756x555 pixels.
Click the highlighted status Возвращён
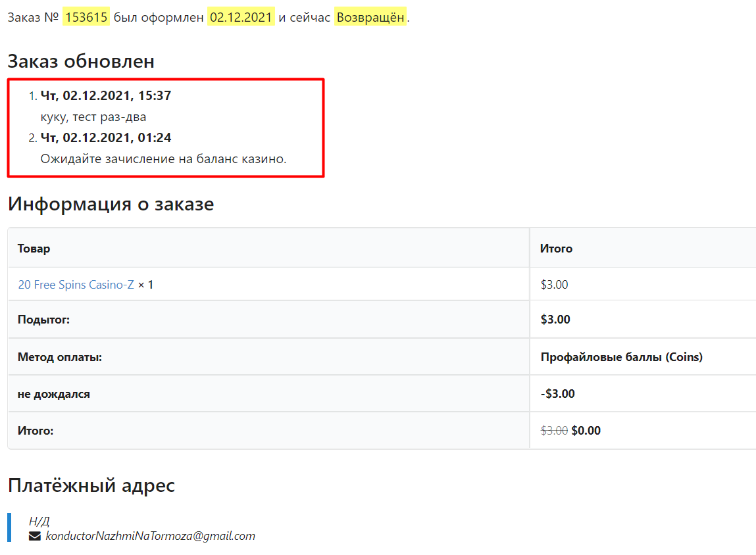point(370,18)
